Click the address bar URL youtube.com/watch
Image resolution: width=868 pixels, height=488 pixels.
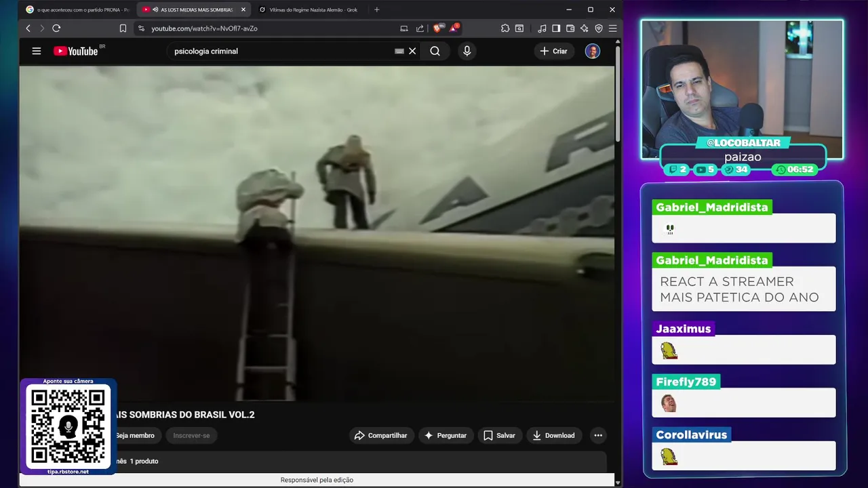click(x=204, y=28)
